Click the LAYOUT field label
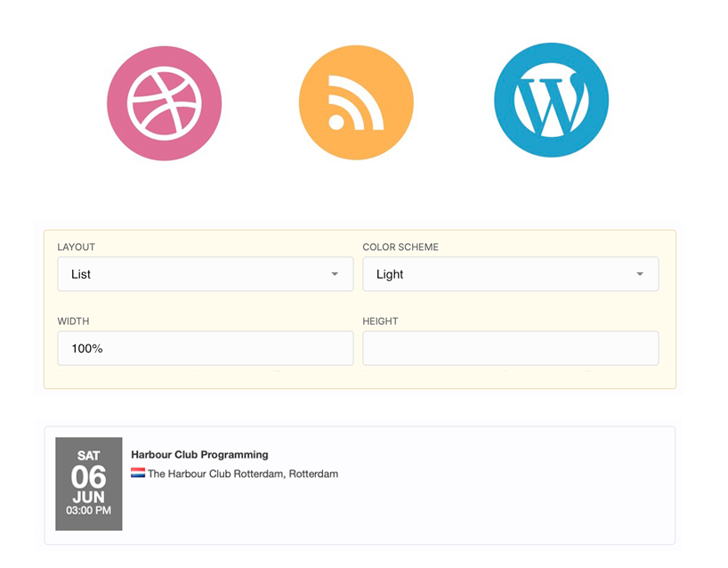This screenshot has height=568, width=728. [x=77, y=247]
